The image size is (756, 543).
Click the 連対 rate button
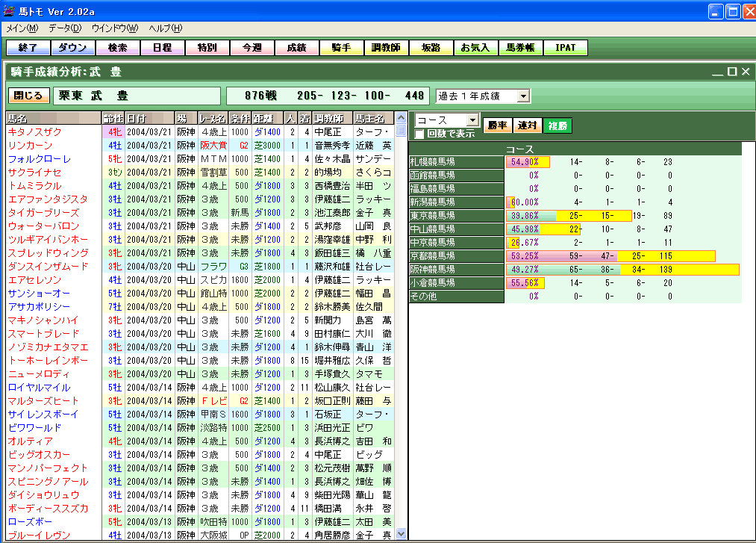click(527, 125)
